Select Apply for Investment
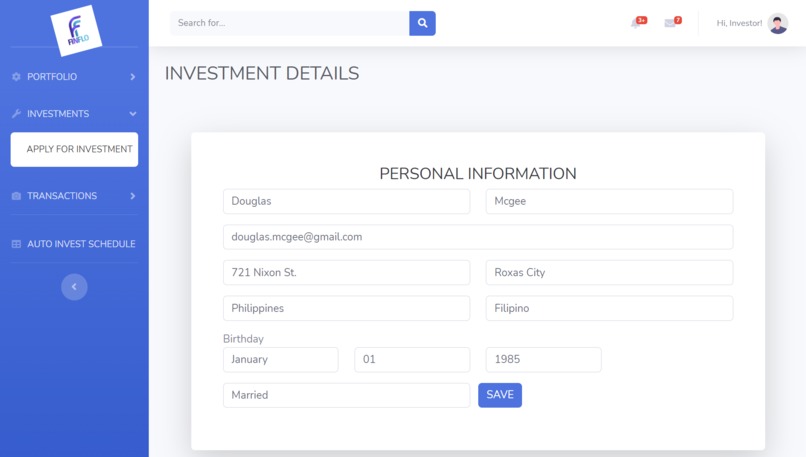 74,150
